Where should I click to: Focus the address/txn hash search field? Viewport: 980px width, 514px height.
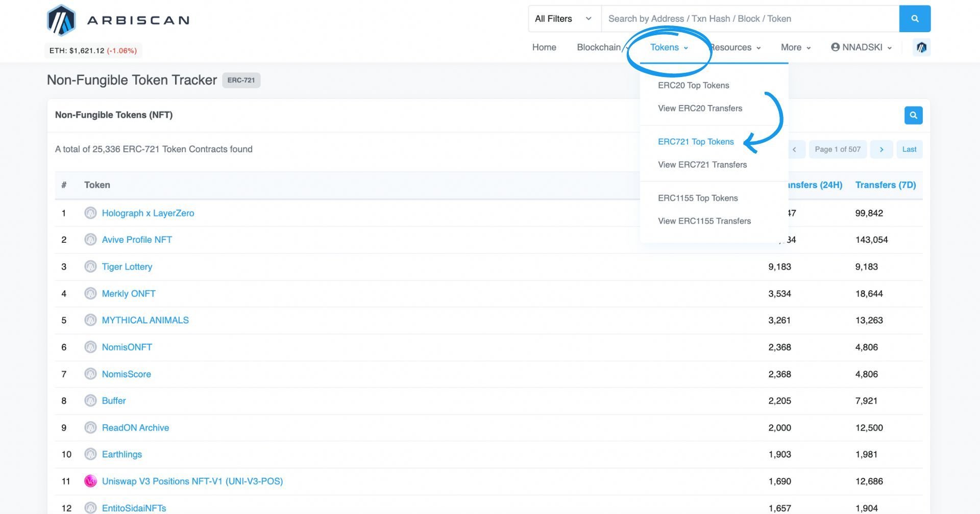click(x=750, y=19)
